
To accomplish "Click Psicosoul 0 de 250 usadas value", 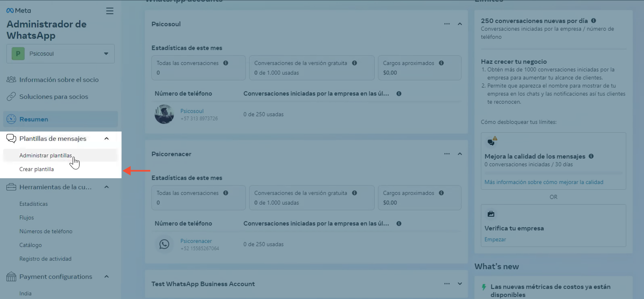I will point(263,114).
